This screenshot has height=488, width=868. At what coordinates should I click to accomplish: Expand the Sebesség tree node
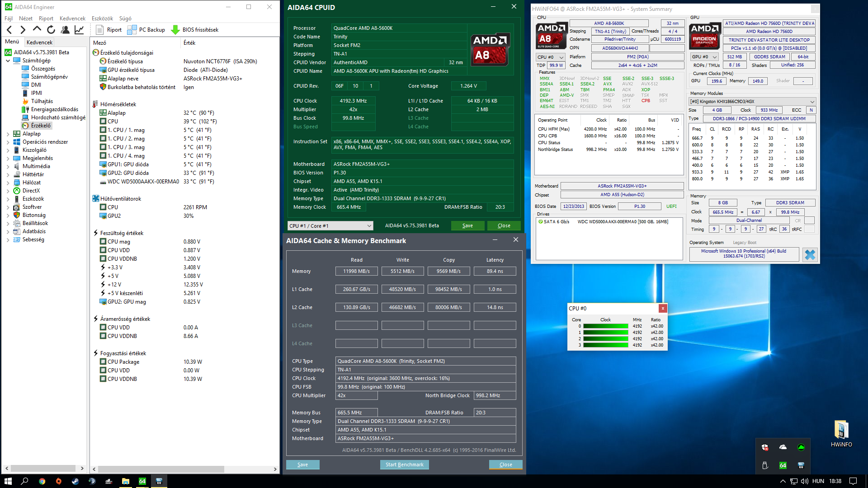[x=8, y=239]
